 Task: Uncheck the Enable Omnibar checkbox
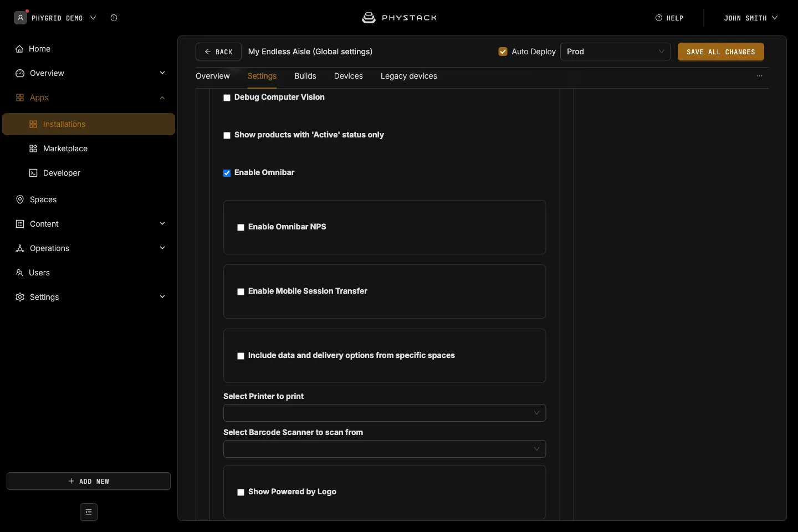click(227, 173)
